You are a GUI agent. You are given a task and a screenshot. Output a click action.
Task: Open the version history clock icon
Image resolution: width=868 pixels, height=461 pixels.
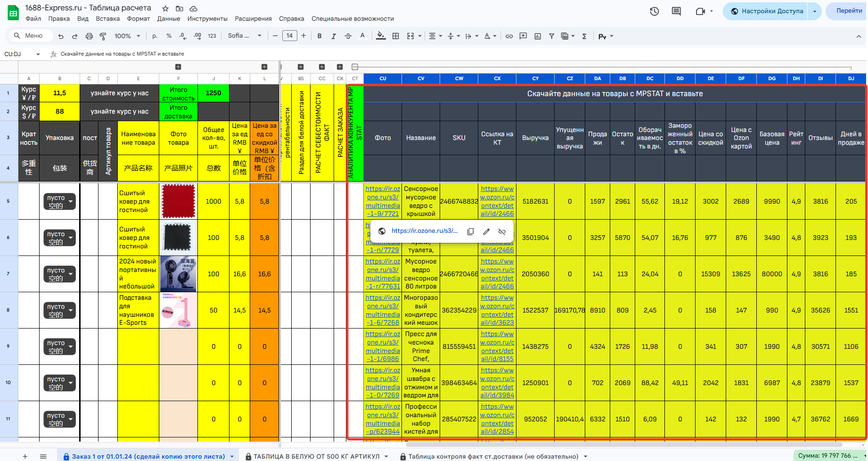[654, 11]
